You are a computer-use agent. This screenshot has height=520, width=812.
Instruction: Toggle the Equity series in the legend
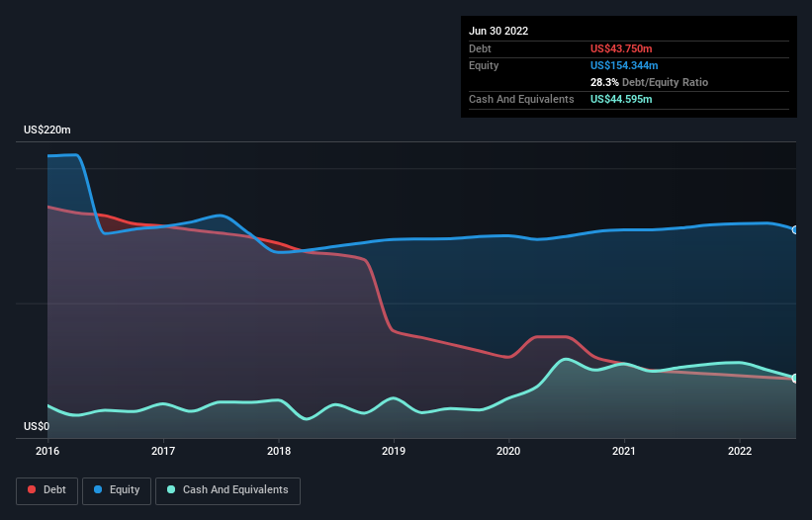[x=117, y=490]
